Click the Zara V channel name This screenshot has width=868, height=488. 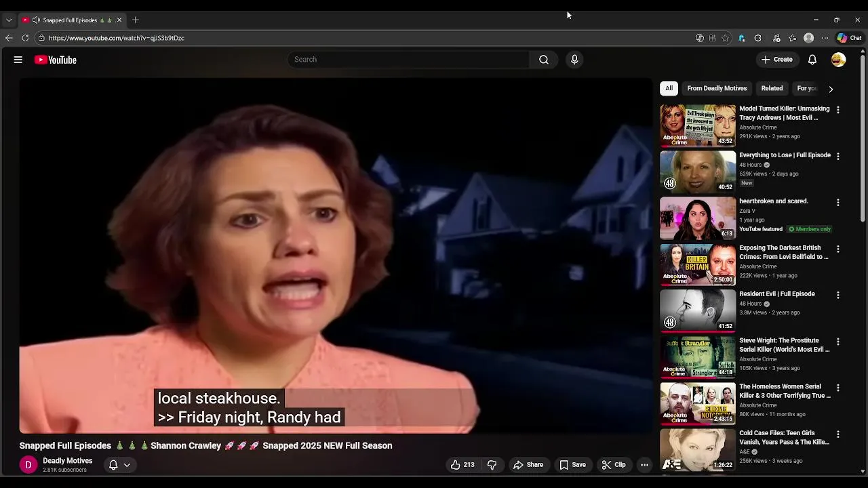tap(747, 211)
